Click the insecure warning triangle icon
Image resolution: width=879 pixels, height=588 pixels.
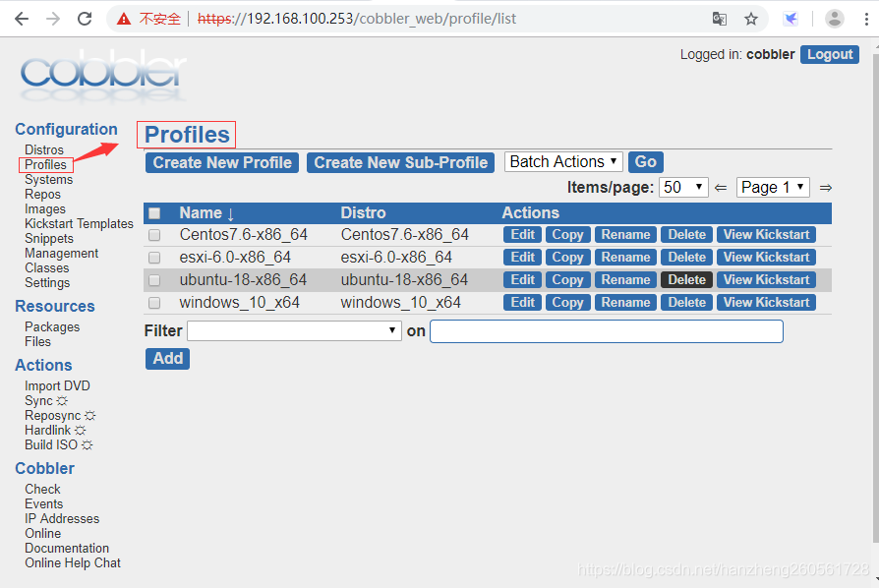coord(124,19)
